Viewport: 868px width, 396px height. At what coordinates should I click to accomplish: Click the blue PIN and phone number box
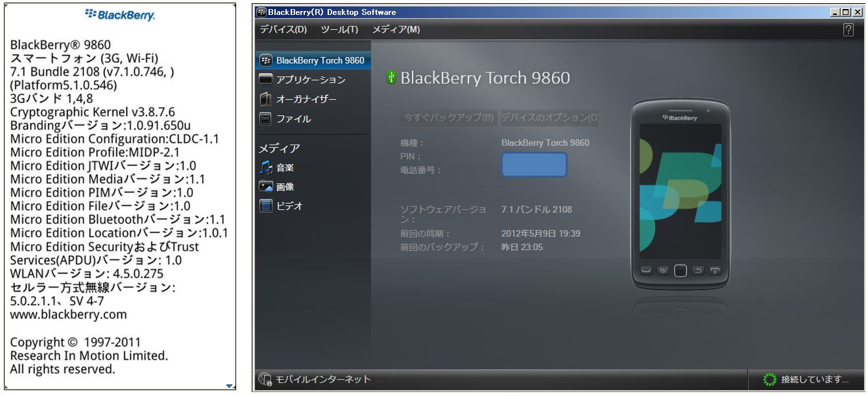[x=534, y=165]
